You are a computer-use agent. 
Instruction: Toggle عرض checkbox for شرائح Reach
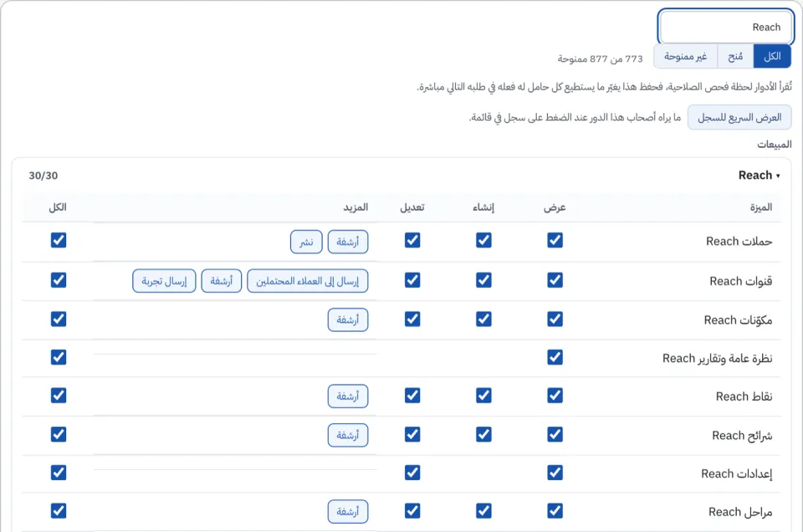555,434
